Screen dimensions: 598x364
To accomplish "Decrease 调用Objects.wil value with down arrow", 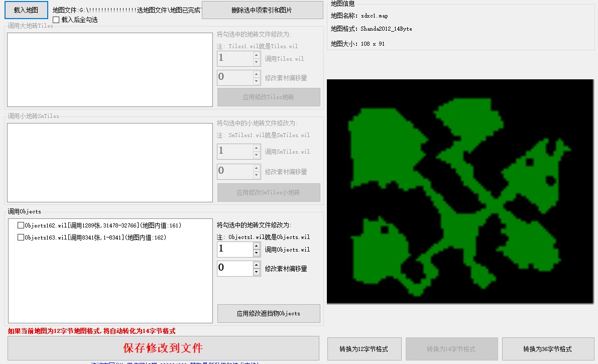I will coord(257,253).
